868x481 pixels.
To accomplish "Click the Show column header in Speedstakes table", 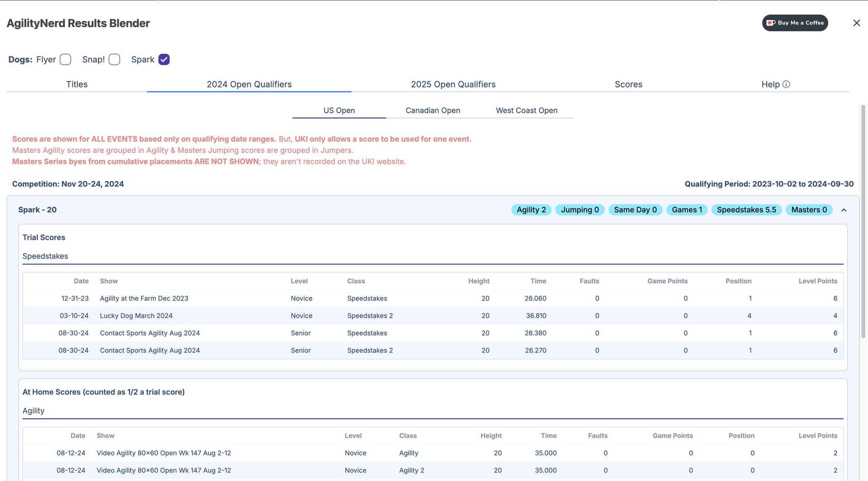I will (x=108, y=281).
